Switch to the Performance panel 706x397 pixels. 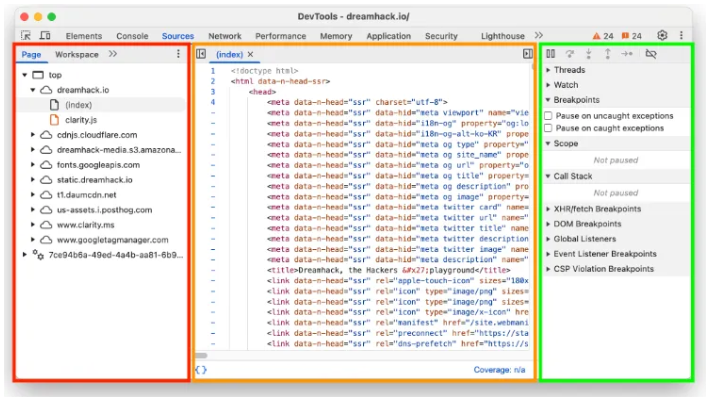click(x=281, y=36)
